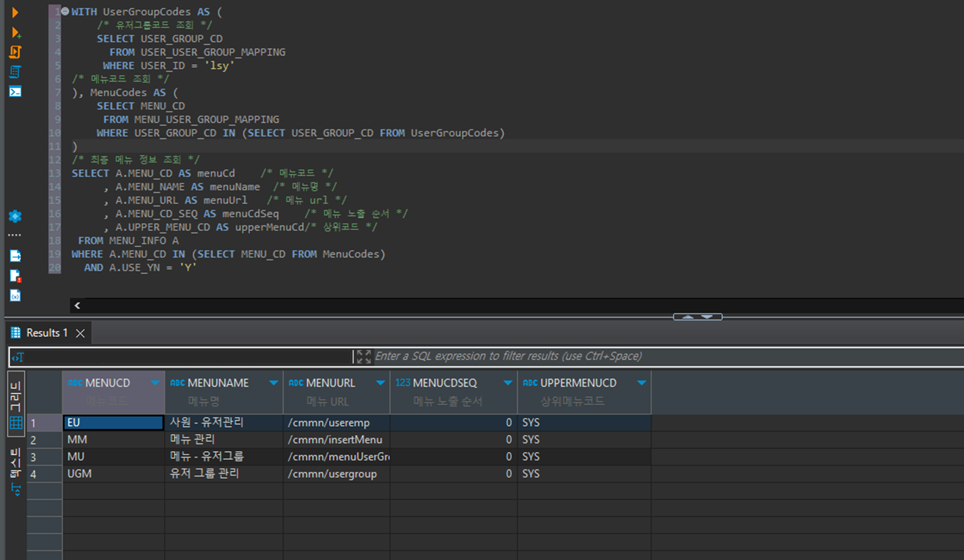Click the panel divider collapse arrows handle
964x560 pixels.
(697, 317)
